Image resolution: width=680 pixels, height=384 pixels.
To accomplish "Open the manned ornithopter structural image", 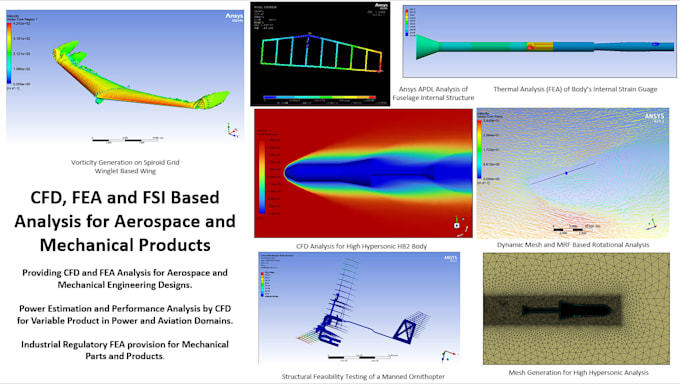I will (359, 309).
